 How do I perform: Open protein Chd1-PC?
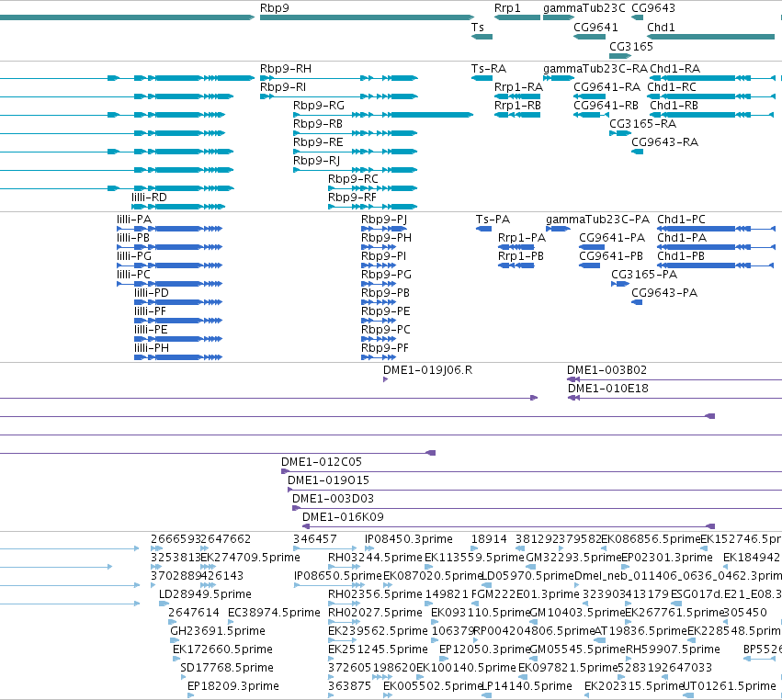(x=681, y=220)
